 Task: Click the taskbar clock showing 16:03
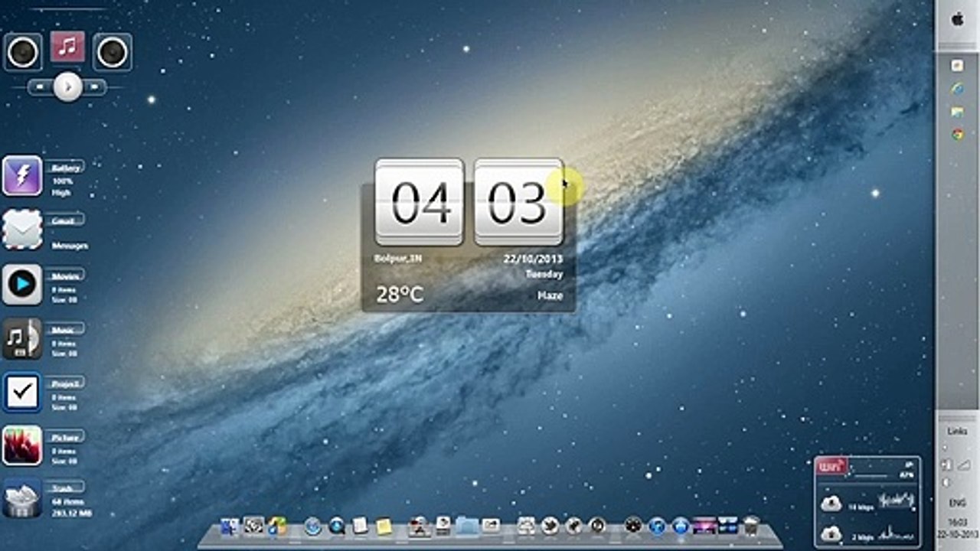957,527
